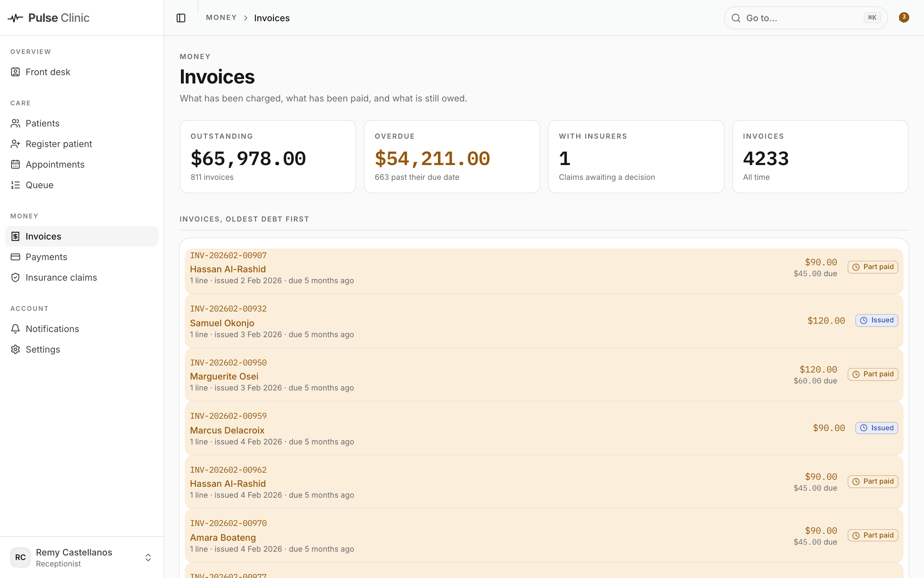This screenshot has width=924, height=578.
Task: Click the Invoices receipt icon
Action: click(15, 236)
